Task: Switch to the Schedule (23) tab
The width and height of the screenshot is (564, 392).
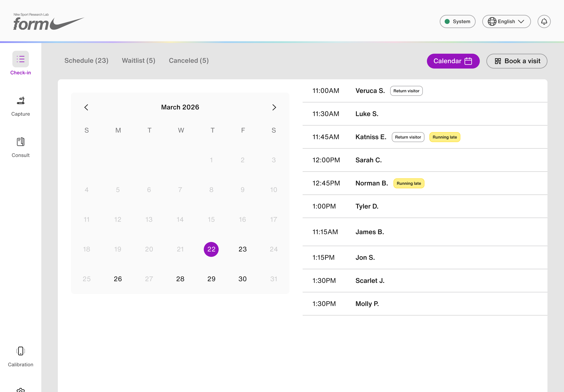Action: pos(87,61)
